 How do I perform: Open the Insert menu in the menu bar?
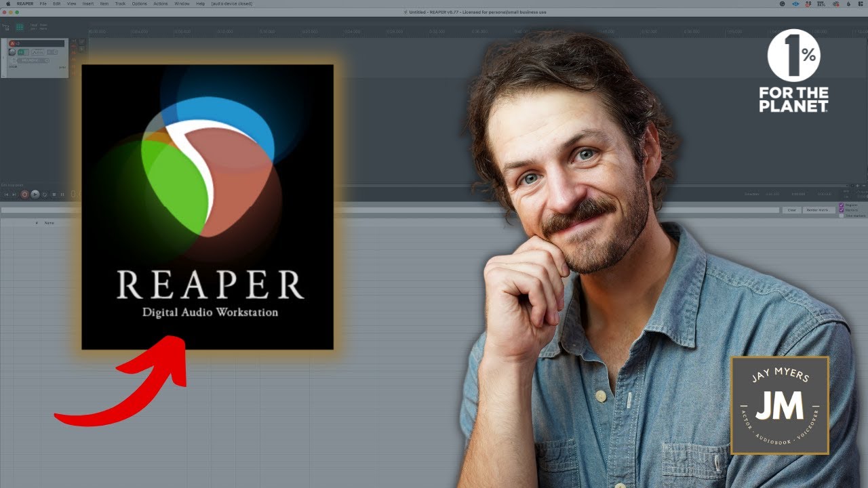point(87,3)
